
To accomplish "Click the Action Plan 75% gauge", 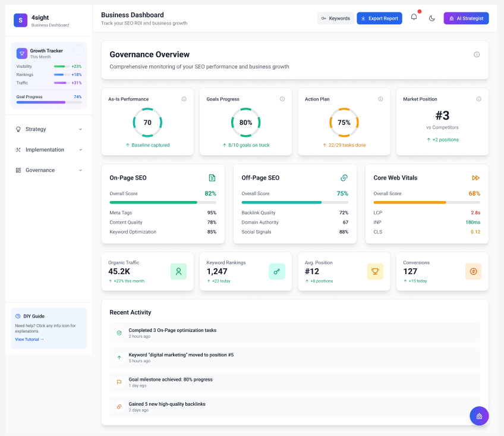I will click(344, 123).
